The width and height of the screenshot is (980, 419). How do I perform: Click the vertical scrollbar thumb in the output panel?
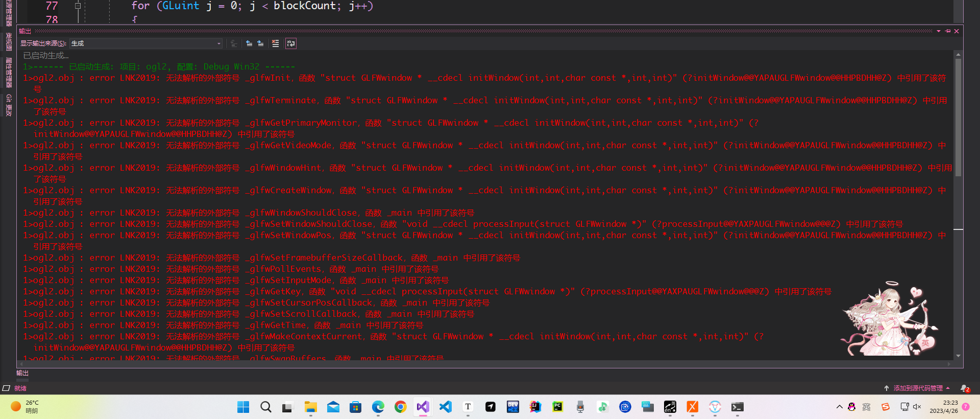pyautogui.click(x=958, y=118)
